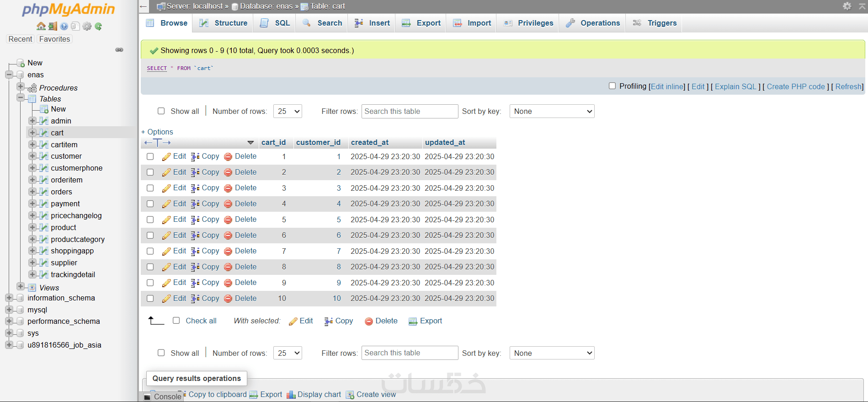This screenshot has height=402, width=868.
Task: Click the Copy icon for cart_id 2
Action: click(195, 172)
